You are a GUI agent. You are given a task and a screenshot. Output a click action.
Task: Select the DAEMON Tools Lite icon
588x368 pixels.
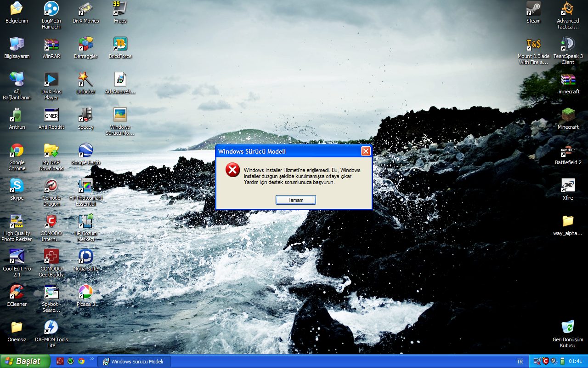51,334
